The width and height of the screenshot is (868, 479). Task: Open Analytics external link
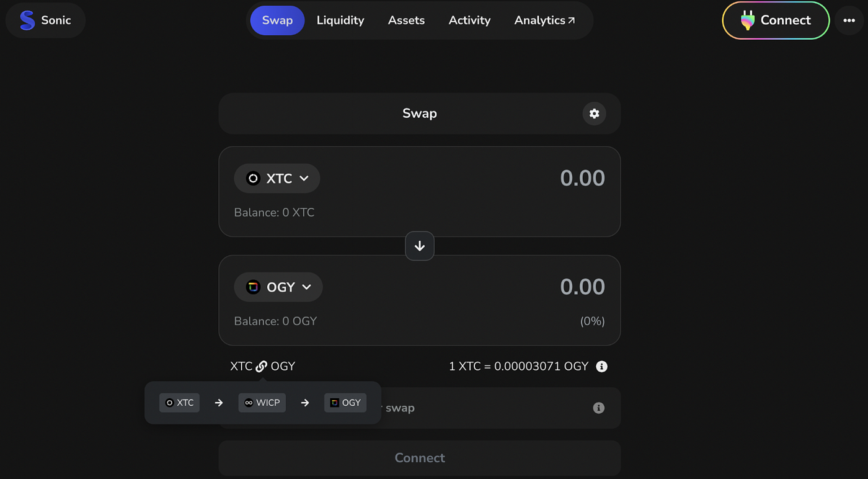click(544, 20)
